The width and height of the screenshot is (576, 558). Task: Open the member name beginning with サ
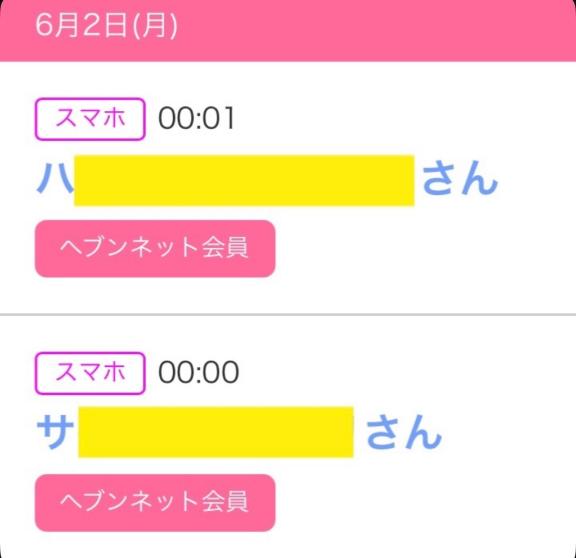pyautogui.click(x=239, y=432)
